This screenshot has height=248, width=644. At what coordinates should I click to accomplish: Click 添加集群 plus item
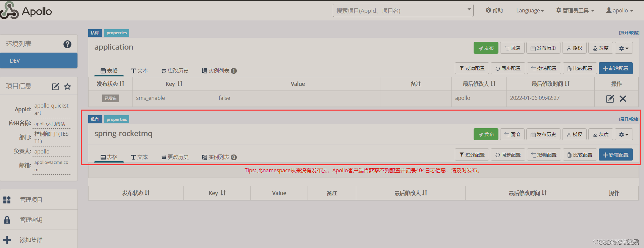pyautogui.click(x=39, y=240)
